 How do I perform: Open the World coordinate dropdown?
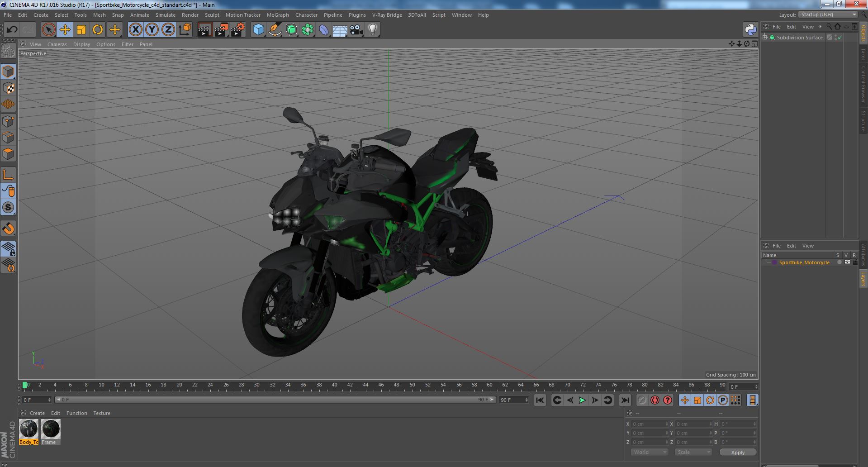tap(649, 452)
